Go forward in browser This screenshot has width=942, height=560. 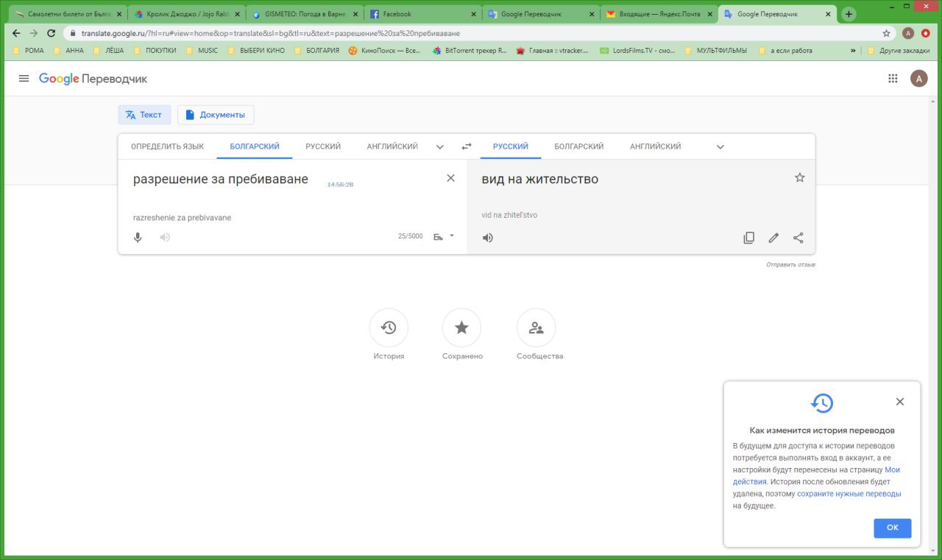[34, 33]
